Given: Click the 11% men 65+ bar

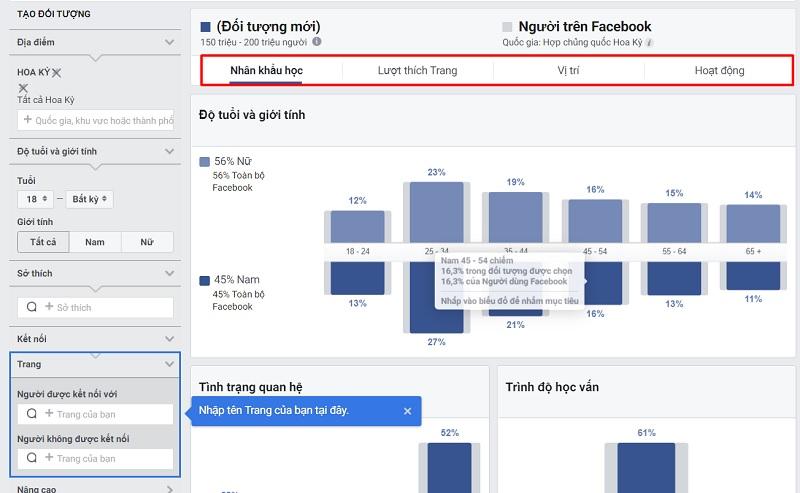Looking at the screenshot, I should coord(753,276).
